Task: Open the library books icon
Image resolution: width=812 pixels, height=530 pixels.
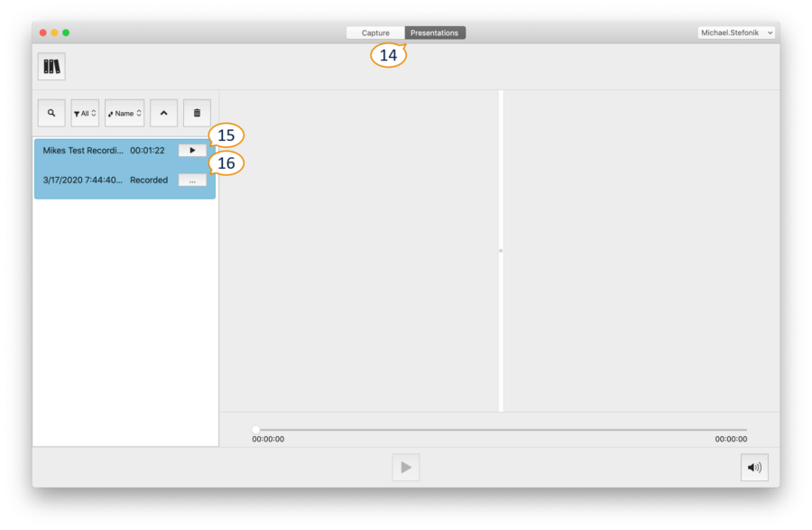Action: pyautogui.click(x=51, y=66)
